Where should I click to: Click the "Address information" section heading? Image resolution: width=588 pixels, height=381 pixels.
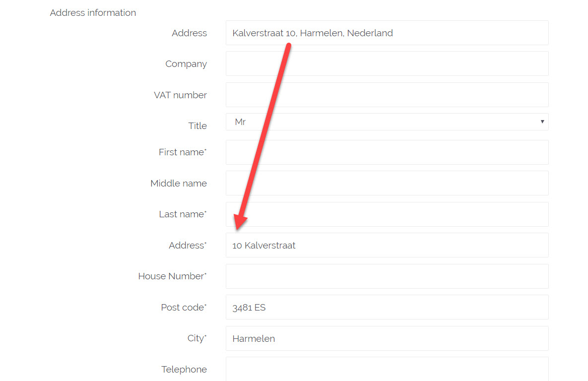93,13
